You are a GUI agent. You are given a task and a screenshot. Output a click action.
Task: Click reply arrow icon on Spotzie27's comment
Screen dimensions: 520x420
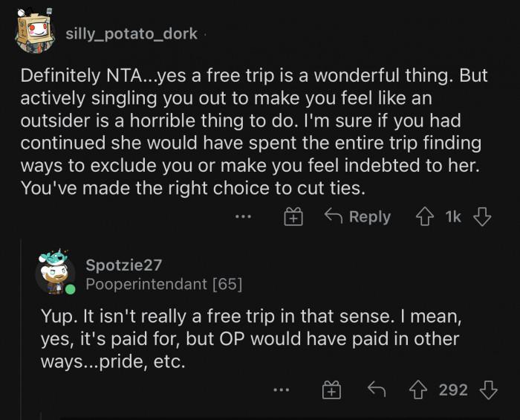pyautogui.click(x=376, y=390)
